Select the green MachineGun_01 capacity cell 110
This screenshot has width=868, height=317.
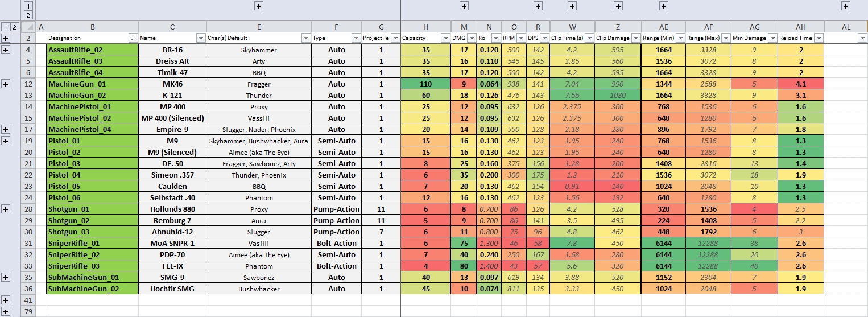[x=426, y=84]
